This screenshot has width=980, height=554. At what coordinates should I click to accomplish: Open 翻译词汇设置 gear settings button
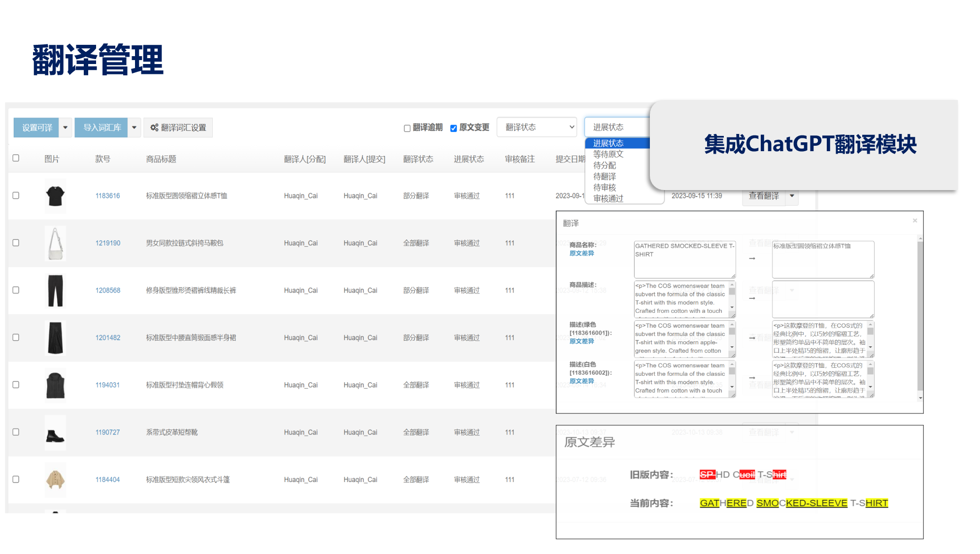coord(178,128)
